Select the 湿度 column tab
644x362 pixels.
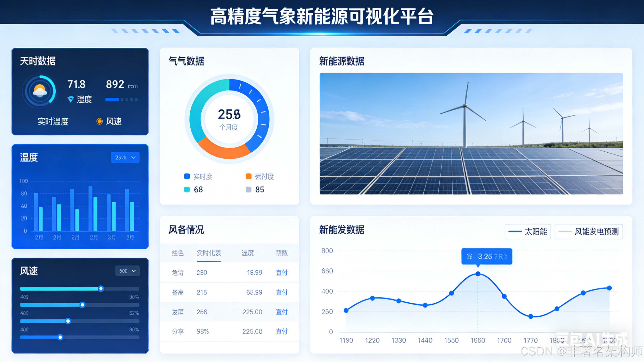click(247, 253)
